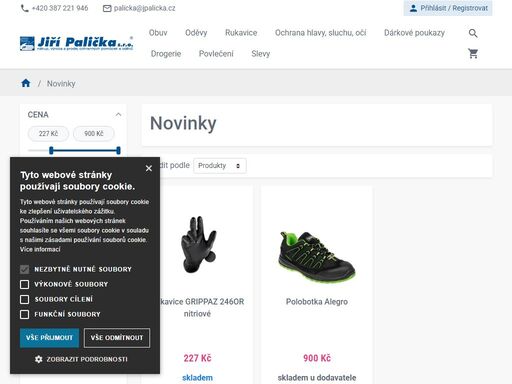The image size is (512, 384).
Task: Click the left price slider handle
Action: click(x=51, y=150)
